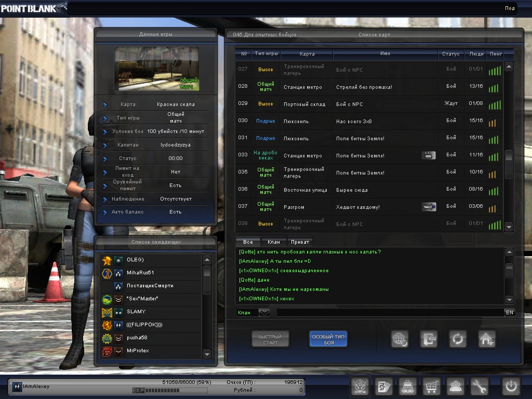Screen dimensions: 532x399
Task: Click the chat message input field
Action: 390,312
